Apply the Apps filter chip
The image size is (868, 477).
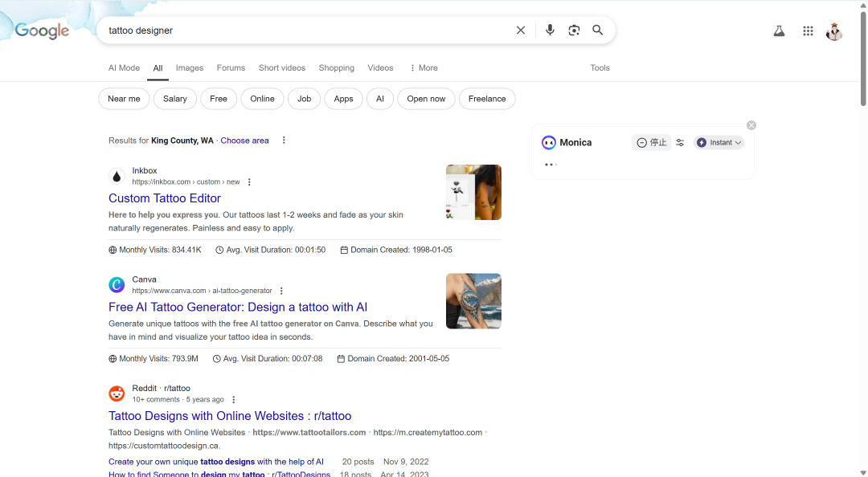click(343, 99)
